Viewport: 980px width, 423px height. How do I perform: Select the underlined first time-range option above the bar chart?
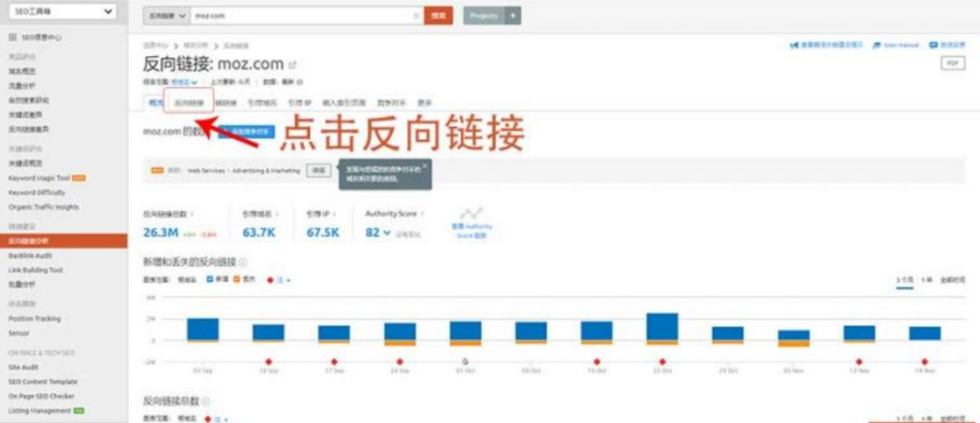(x=905, y=280)
